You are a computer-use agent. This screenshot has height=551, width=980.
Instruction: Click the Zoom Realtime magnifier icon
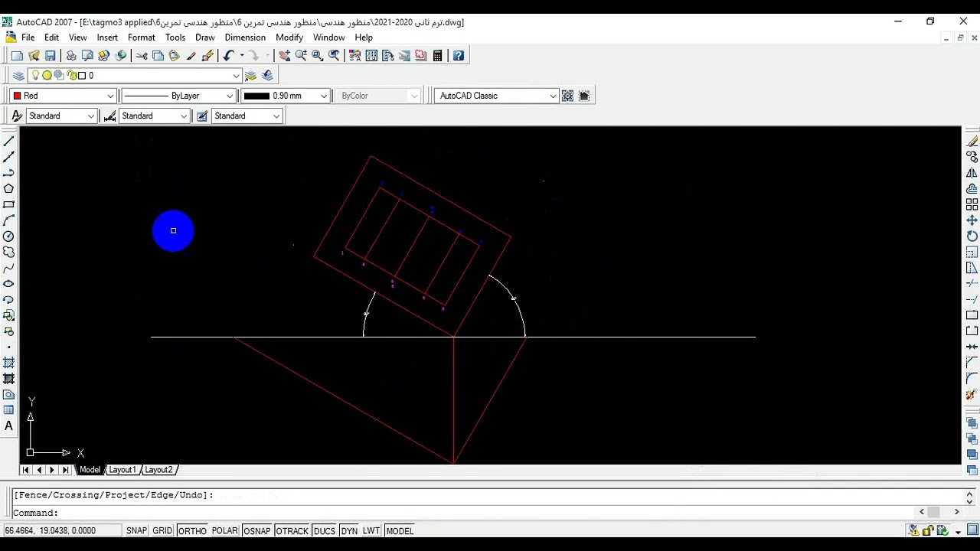point(301,55)
